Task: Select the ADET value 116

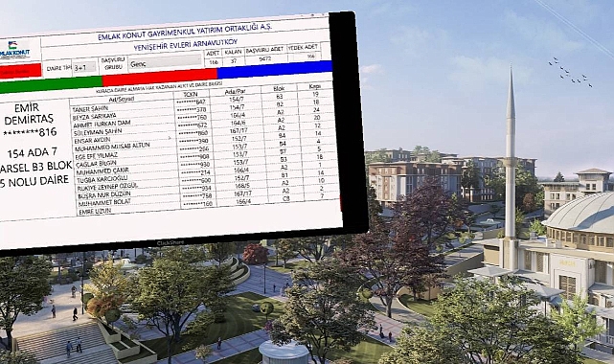Action: coord(214,61)
